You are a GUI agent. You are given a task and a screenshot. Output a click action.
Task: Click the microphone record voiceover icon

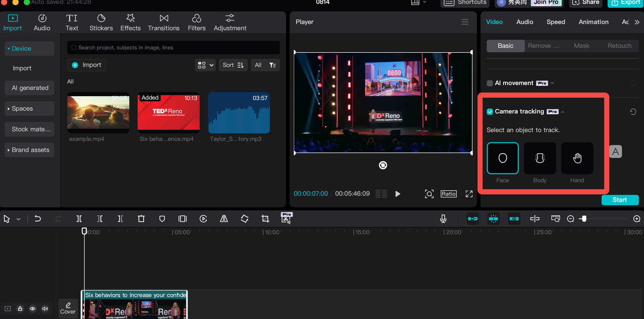tap(443, 219)
